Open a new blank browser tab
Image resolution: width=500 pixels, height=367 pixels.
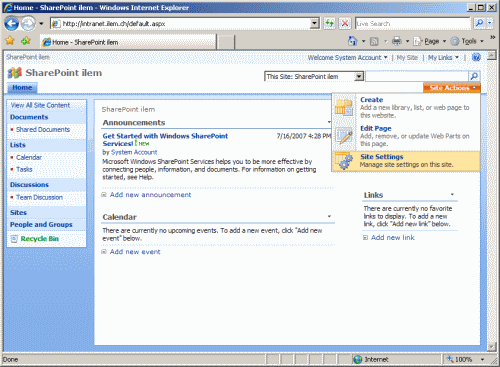(226, 42)
